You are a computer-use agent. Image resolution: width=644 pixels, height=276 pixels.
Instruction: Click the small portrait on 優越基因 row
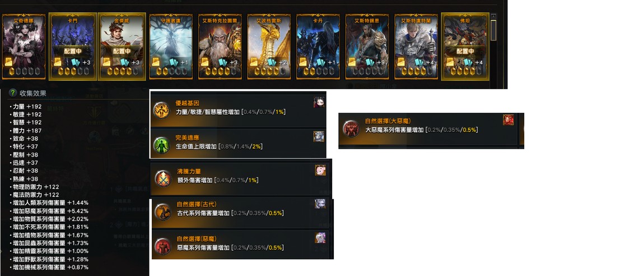319,102
